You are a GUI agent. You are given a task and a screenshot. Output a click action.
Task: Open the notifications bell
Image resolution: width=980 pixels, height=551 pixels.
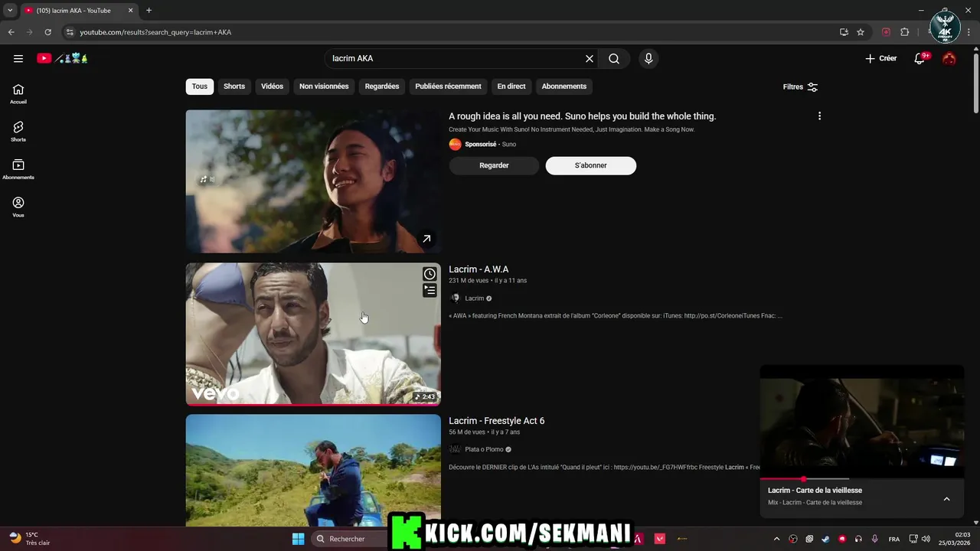click(x=920, y=58)
